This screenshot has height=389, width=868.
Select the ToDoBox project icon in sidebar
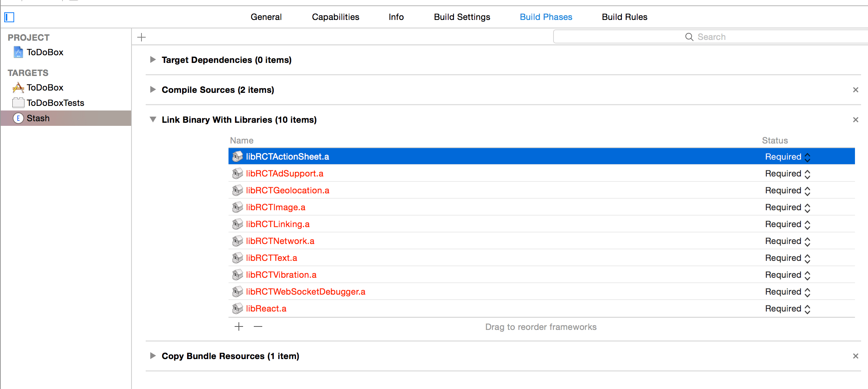pyautogui.click(x=18, y=52)
